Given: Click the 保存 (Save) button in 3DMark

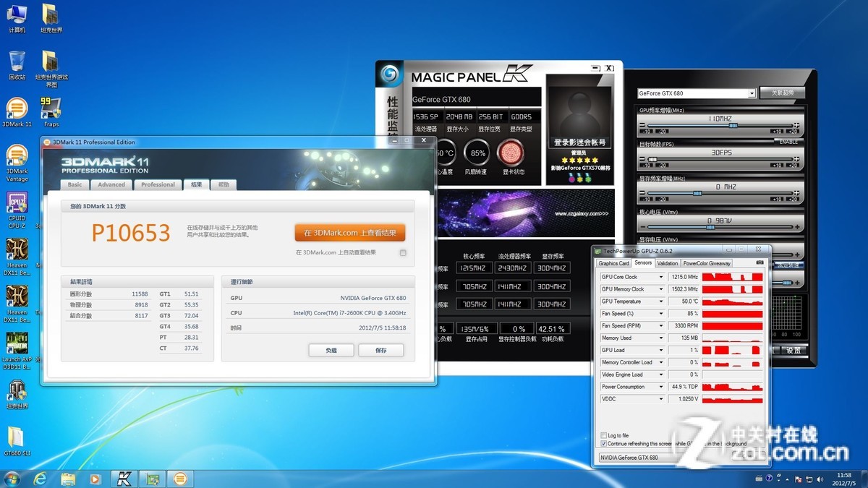Looking at the screenshot, I should pos(380,350).
